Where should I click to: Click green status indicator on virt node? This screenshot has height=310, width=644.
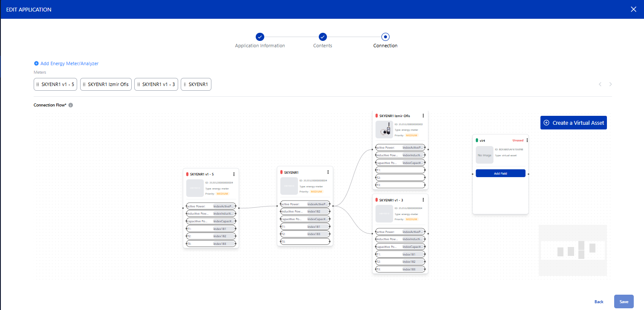point(477,140)
